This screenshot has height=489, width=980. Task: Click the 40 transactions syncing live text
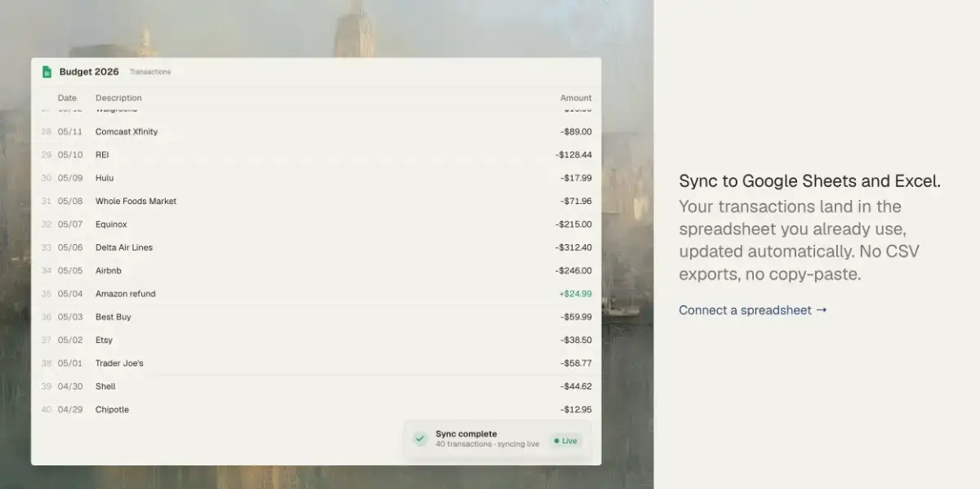pyautogui.click(x=488, y=445)
